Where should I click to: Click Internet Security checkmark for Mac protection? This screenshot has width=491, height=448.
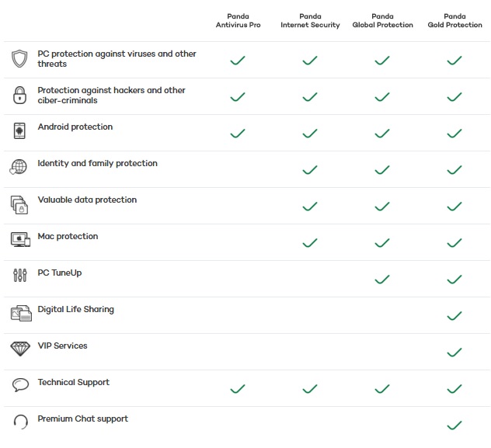310,243
